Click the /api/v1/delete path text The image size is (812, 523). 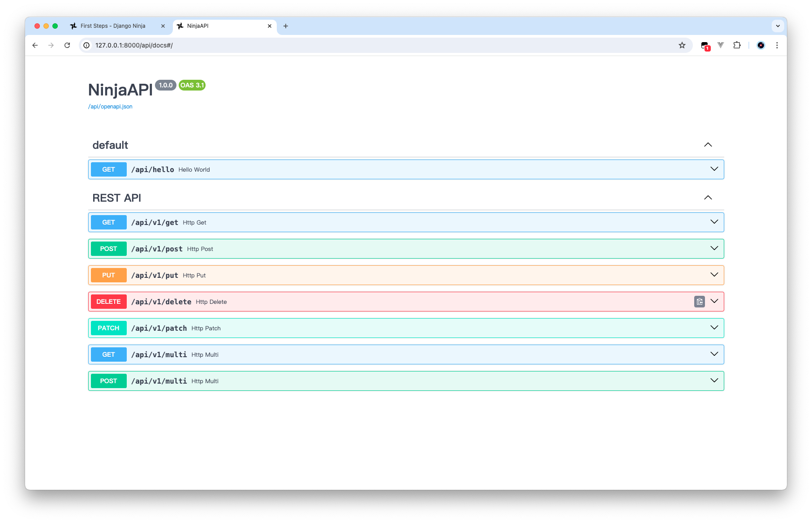pyautogui.click(x=161, y=302)
